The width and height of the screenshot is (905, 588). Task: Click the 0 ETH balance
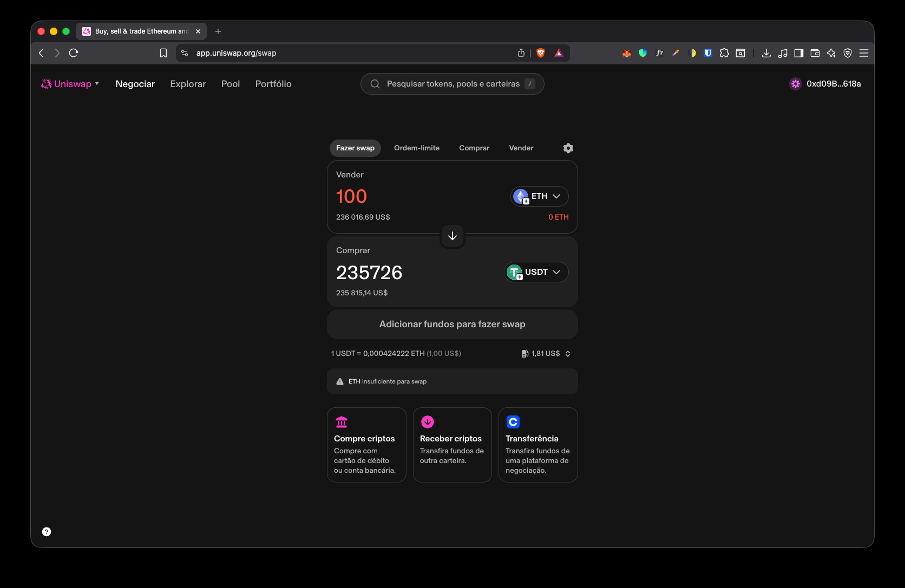[559, 217]
